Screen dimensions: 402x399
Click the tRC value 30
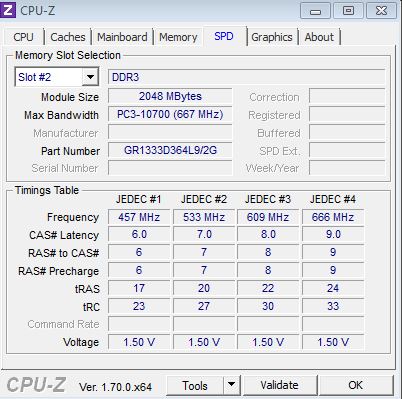click(x=268, y=306)
